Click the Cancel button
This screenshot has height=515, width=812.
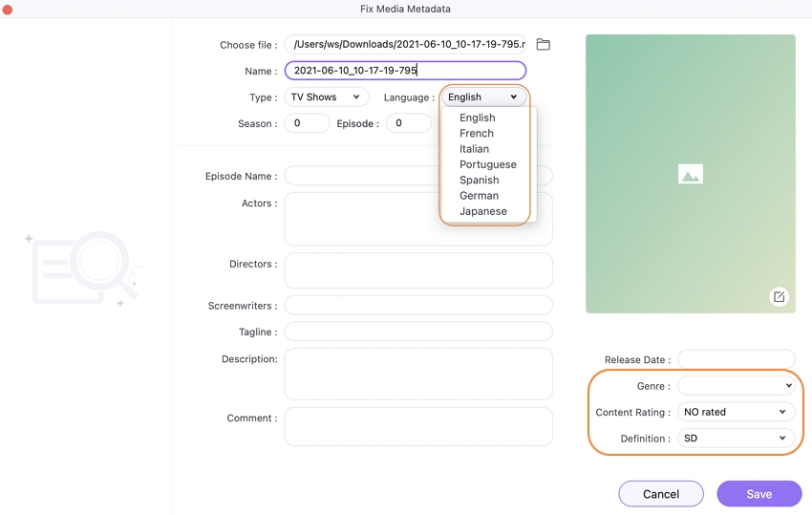click(x=661, y=494)
